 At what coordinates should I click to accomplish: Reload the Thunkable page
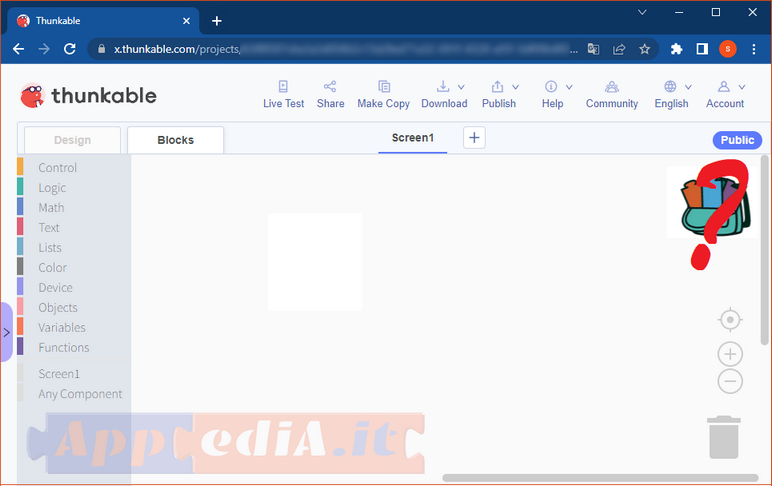(x=70, y=49)
